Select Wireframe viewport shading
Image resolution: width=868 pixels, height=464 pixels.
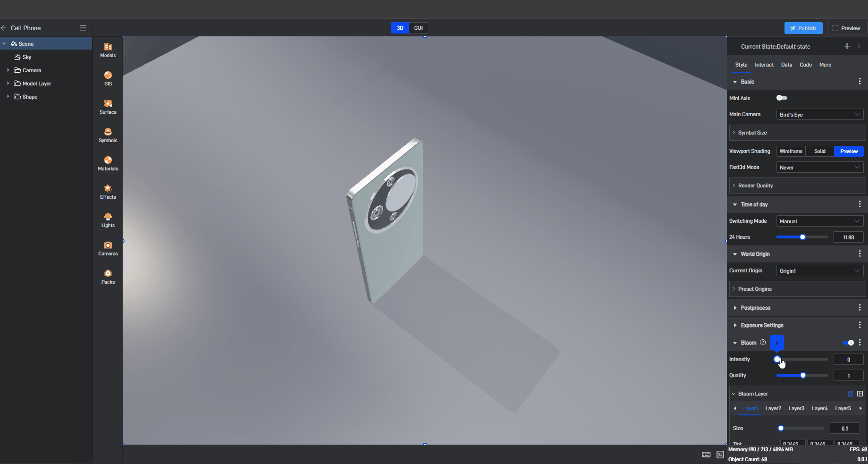pos(791,152)
